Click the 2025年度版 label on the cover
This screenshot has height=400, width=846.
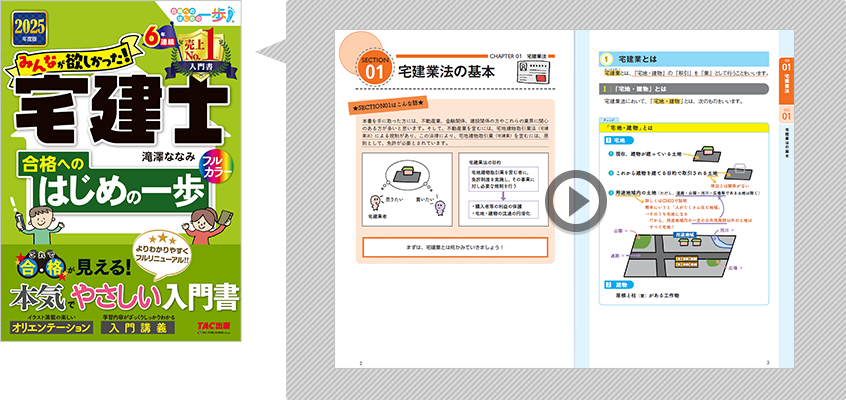29,28
